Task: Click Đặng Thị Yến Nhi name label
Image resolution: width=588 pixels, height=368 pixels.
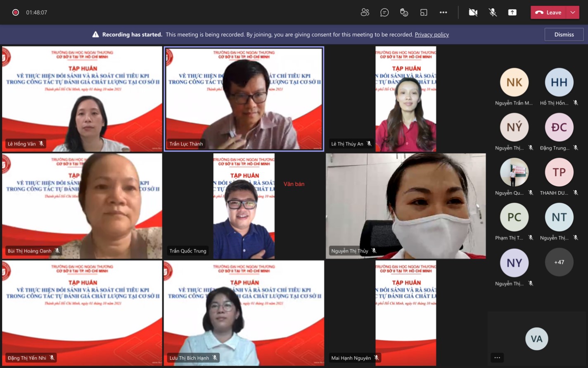Action: tap(27, 358)
